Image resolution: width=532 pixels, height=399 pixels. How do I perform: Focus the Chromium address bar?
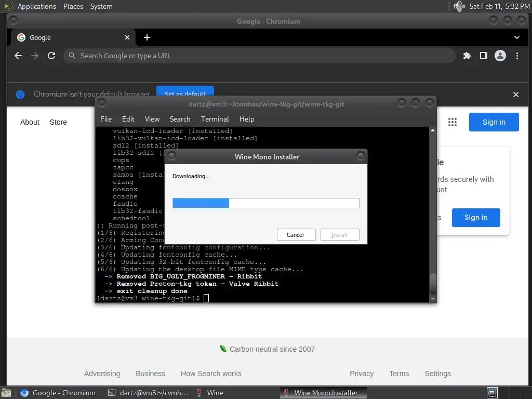(259, 56)
